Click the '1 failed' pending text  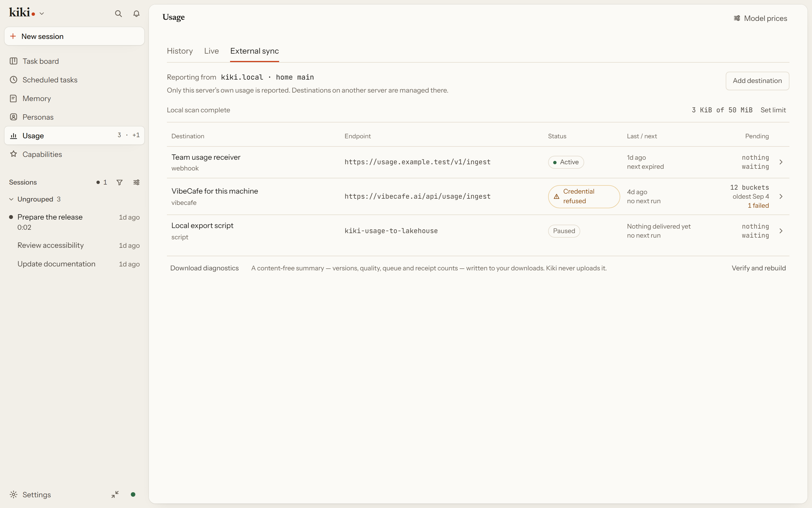(758, 206)
